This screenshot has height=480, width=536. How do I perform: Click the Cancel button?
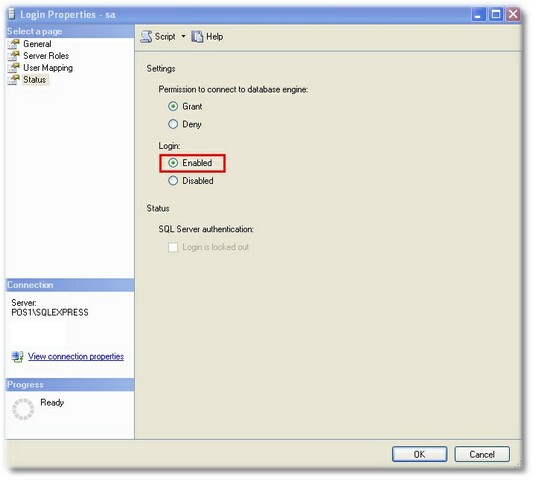click(482, 454)
